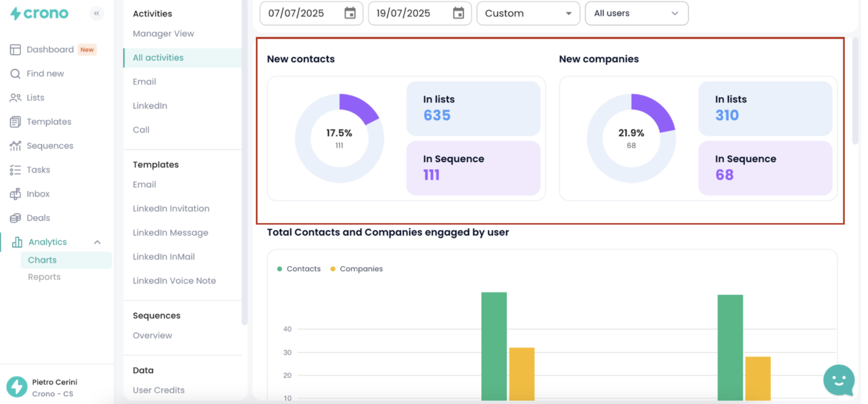
Task: Open Sequences Overview charts
Action: point(153,336)
